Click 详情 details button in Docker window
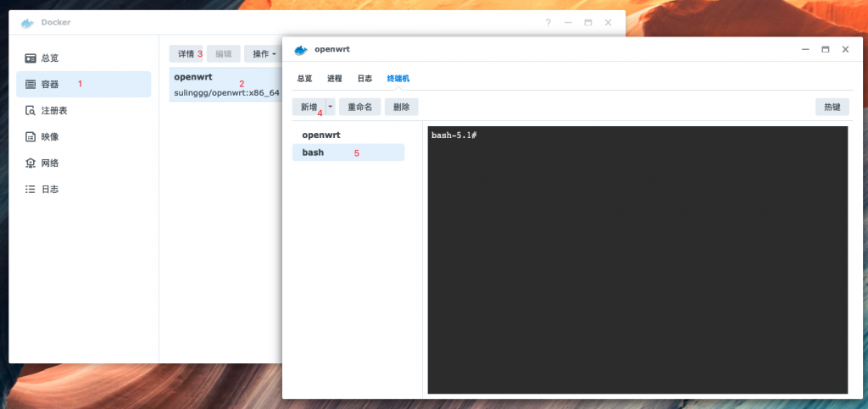 [186, 53]
